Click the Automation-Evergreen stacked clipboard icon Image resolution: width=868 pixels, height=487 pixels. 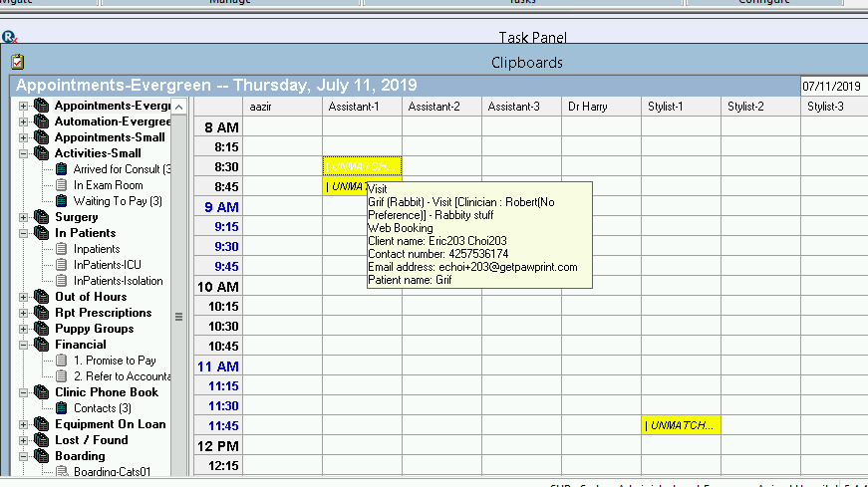pos(41,122)
